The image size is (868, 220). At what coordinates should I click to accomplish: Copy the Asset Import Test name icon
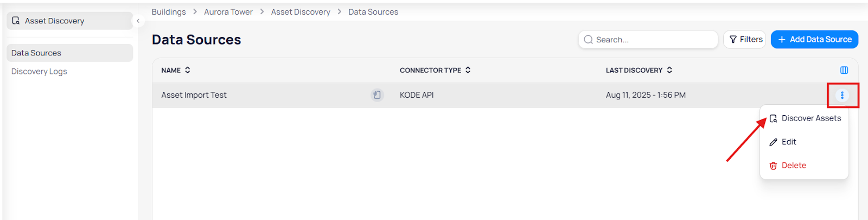(x=377, y=95)
